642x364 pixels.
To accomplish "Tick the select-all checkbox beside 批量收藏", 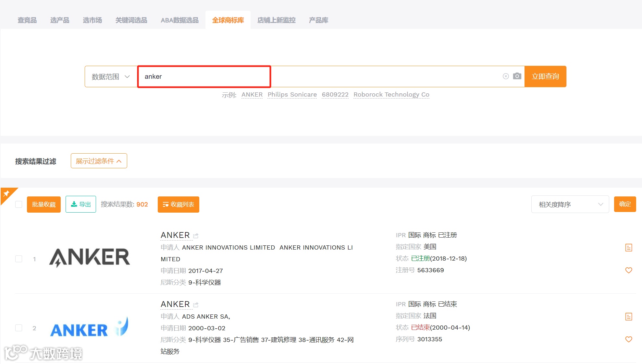I will coord(19,204).
